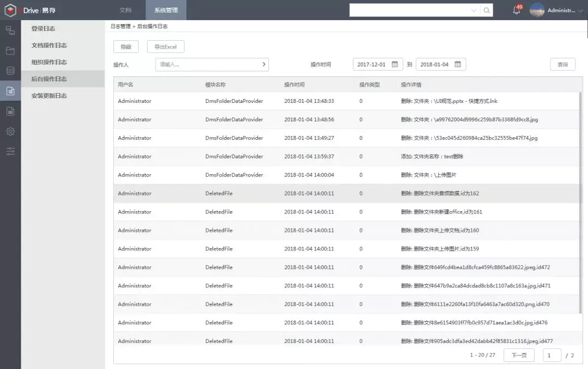Click the Administrator avatar picture
588x369 pixels.
click(x=537, y=10)
